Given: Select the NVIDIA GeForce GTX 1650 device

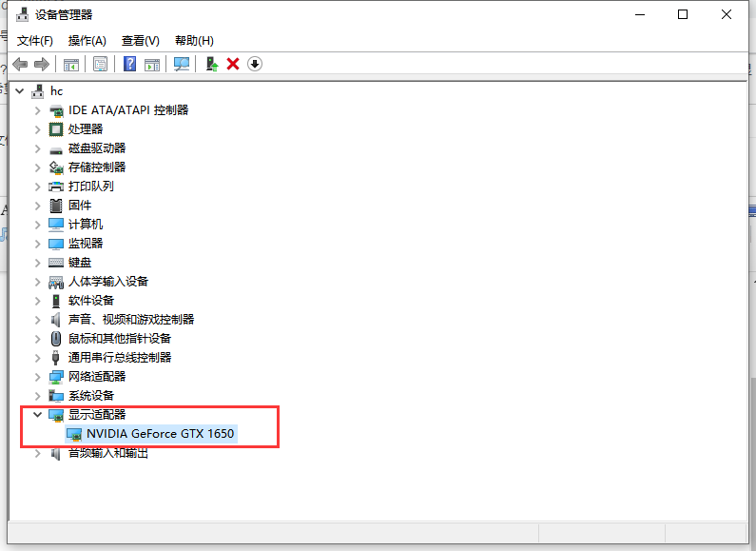Looking at the screenshot, I should click(160, 434).
